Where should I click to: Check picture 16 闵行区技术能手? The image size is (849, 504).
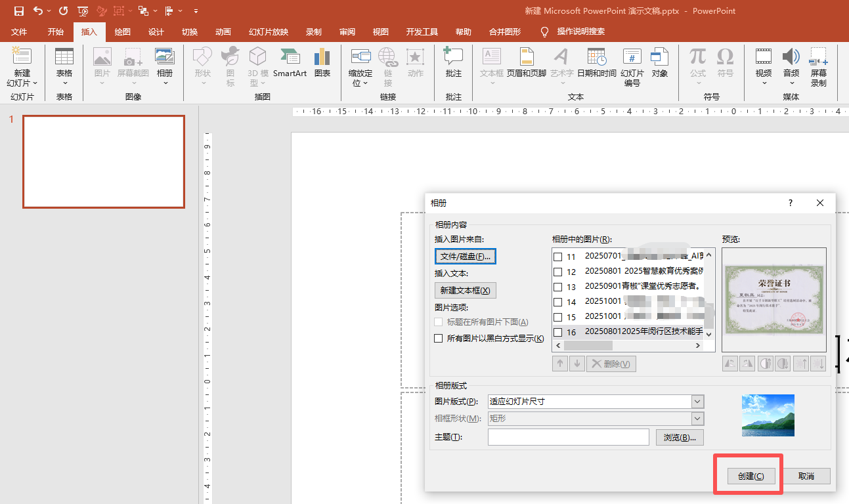click(x=557, y=332)
